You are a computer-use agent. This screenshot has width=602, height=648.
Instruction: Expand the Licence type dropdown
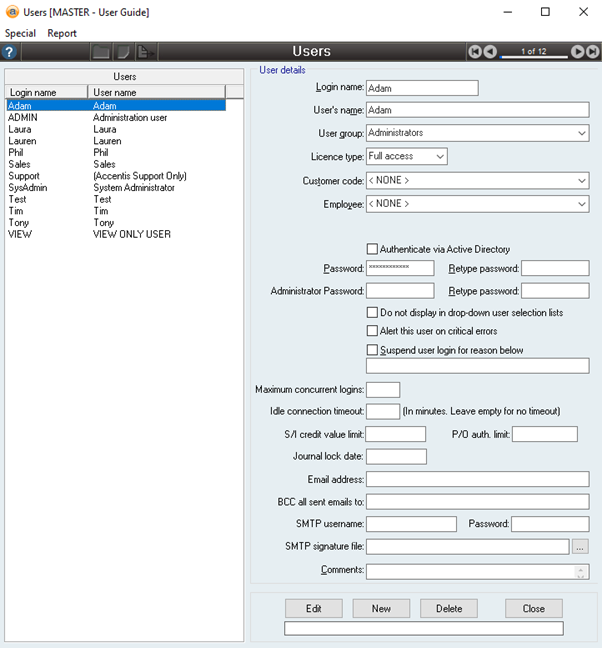439,157
